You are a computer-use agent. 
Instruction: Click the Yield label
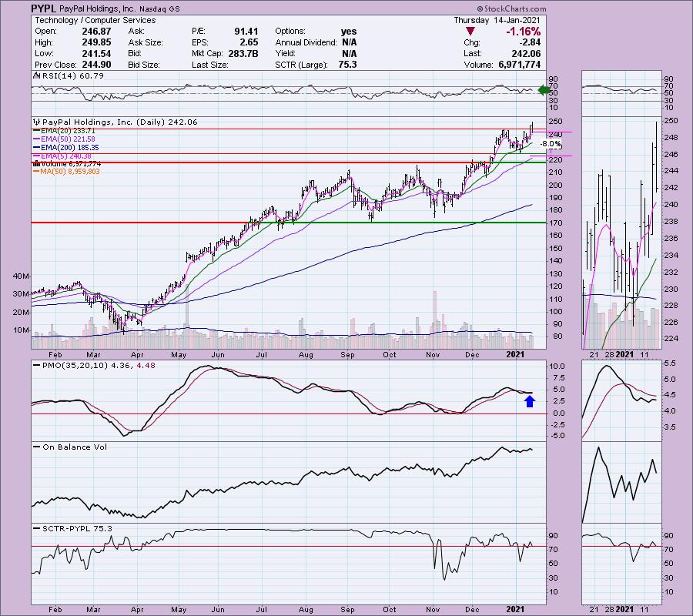click(x=285, y=53)
